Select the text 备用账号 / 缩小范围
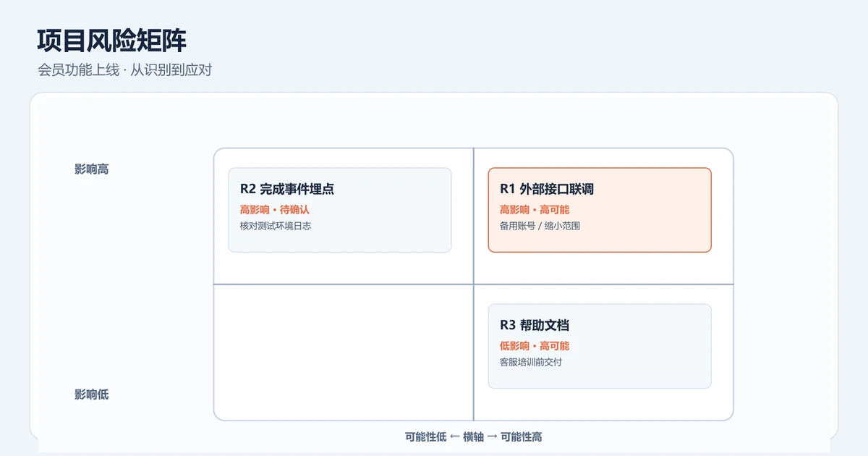 540,226
